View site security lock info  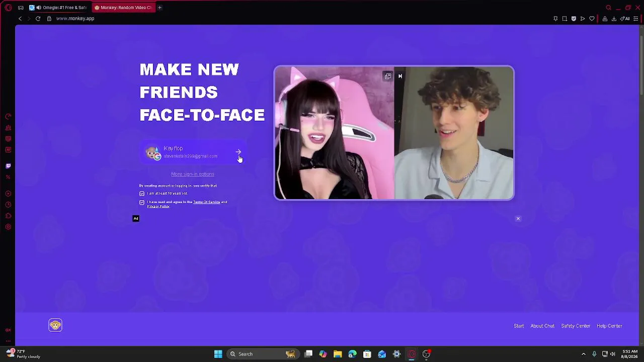click(49, 19)
